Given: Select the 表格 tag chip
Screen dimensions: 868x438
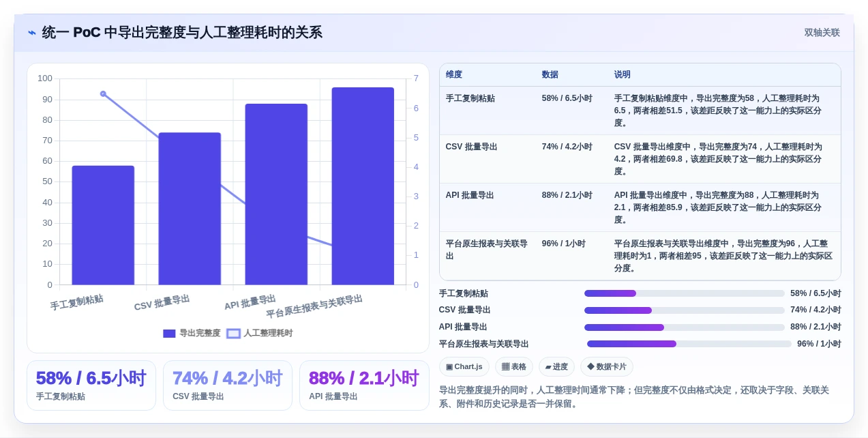Looking at the screenshot, I should (x=513, y=366).
